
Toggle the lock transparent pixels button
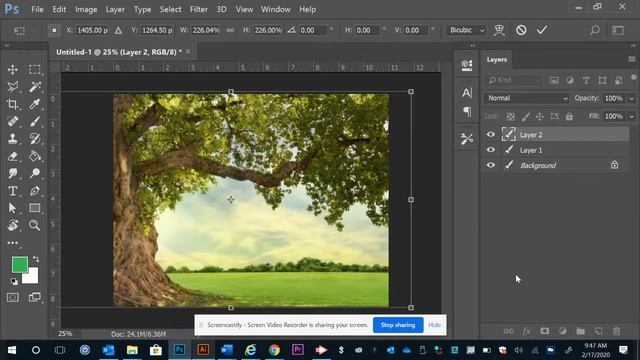pyautogui.click(x=510, y=117)
